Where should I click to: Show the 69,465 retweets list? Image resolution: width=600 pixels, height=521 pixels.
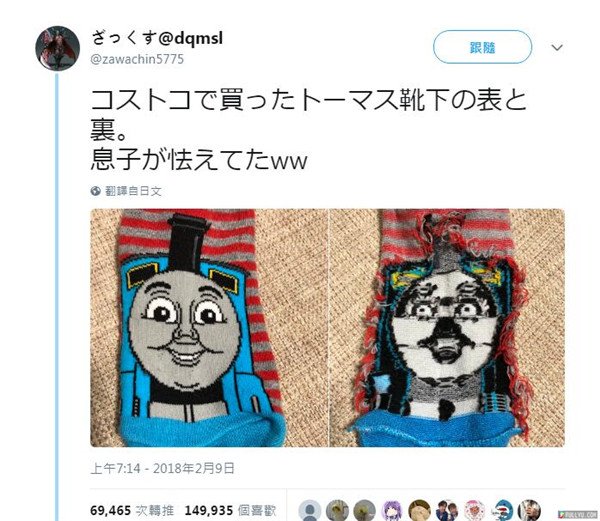[x=132, y=510]
